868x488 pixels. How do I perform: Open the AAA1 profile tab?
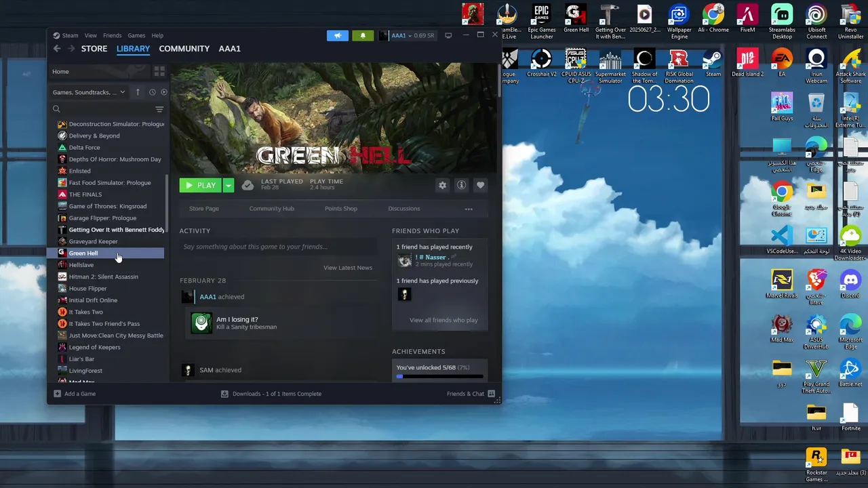tap(229, 49)
